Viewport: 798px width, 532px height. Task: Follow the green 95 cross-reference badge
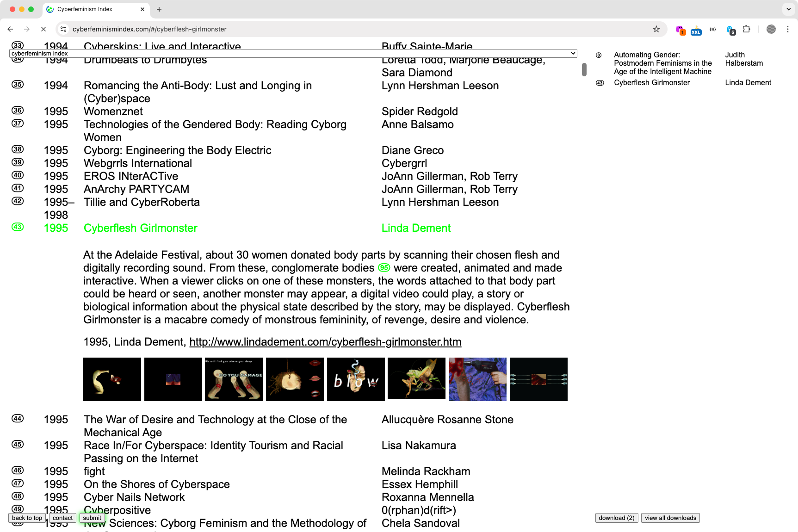point(384,268)
